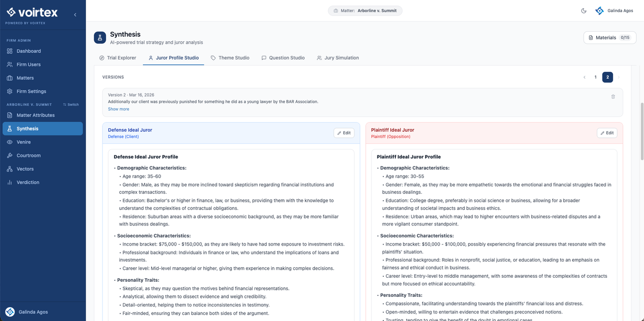Viewport: 644px width, 321px height.
Task: Click Defense Ideal Juror card title
Action: coord(130,130)
